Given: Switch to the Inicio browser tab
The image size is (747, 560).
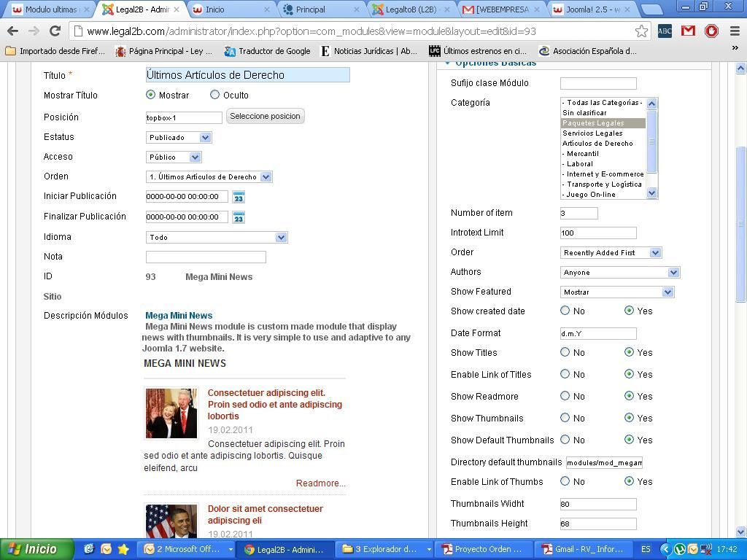Looking at the screenshot, I should point(230,9).
